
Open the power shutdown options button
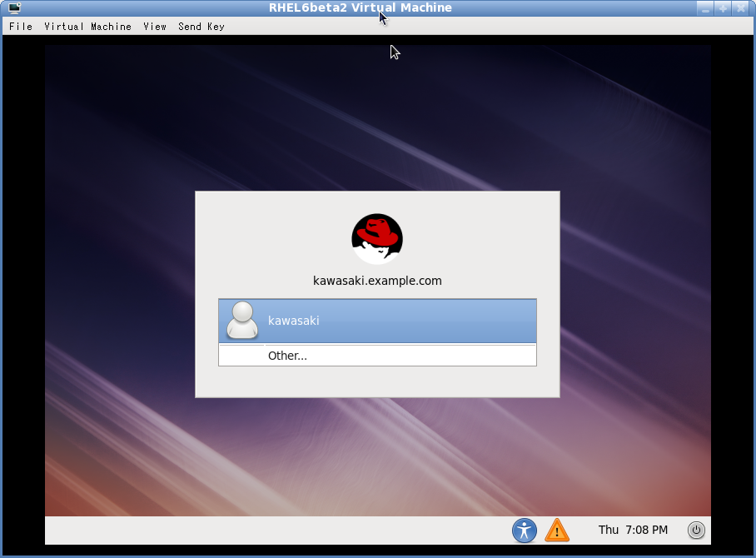coord(696,530)
